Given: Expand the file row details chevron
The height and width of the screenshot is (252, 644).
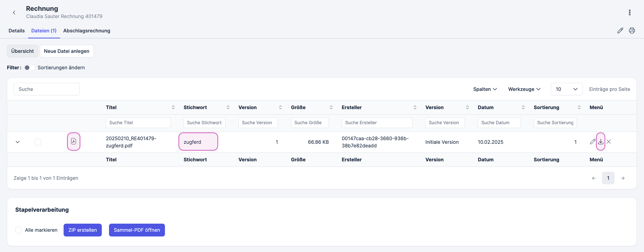Looking at the screenshot, I should click(x=18, y=142).
